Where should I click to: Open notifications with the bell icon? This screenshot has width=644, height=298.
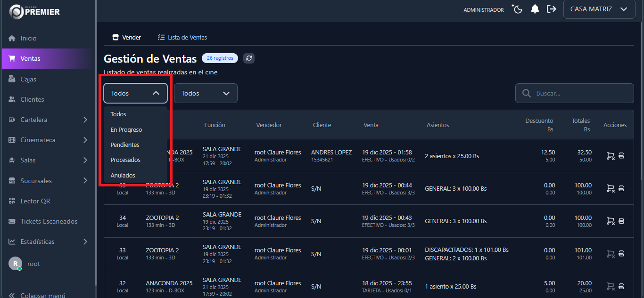(x=535, y=9)
